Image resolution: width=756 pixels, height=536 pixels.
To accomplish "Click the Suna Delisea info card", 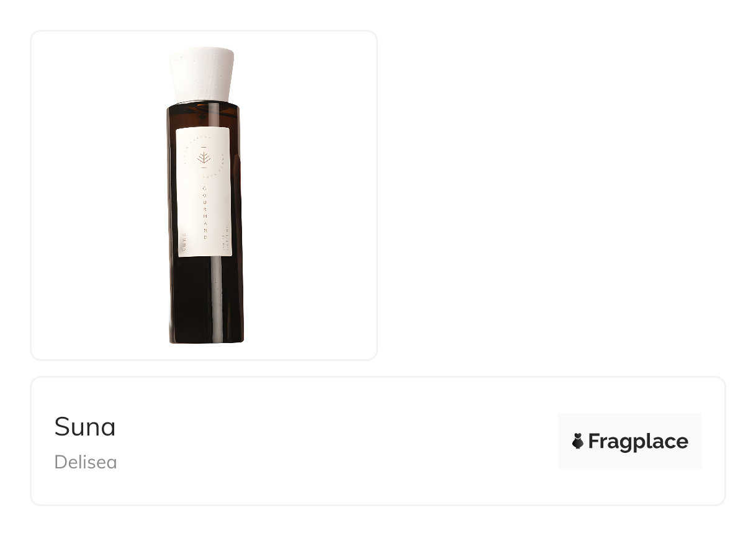I will coord(377,441).
